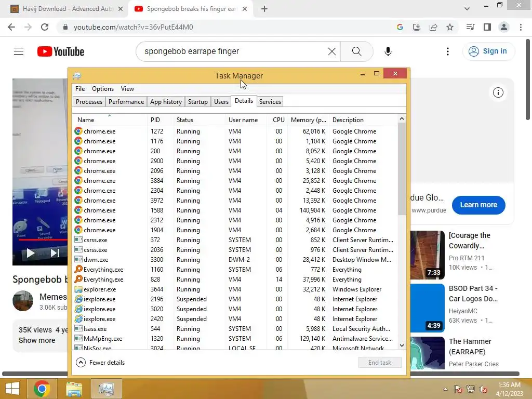Open File Explorer from taskbar
532x399 pixels.
coord(74,389)
